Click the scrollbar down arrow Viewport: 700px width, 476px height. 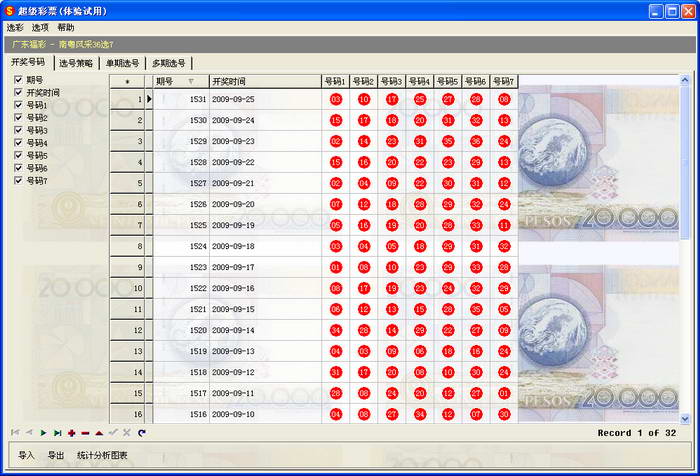(x=685, y=418)
